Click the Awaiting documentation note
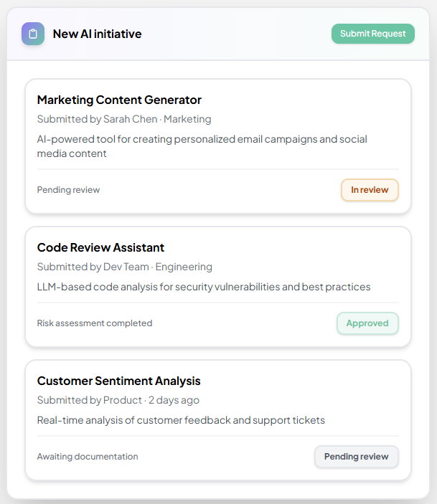437x504 pixels. (88, 457)
